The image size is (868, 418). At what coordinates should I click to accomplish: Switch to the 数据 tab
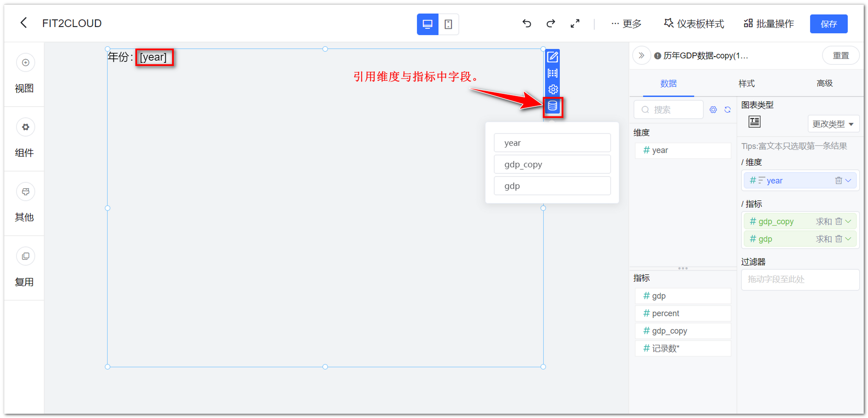point(668,84)
